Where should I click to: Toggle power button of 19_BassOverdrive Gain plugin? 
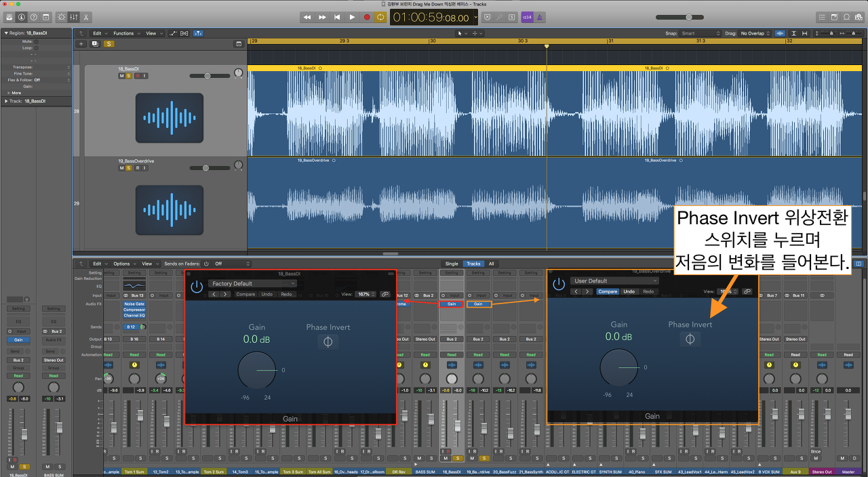[x=559, y=284]
